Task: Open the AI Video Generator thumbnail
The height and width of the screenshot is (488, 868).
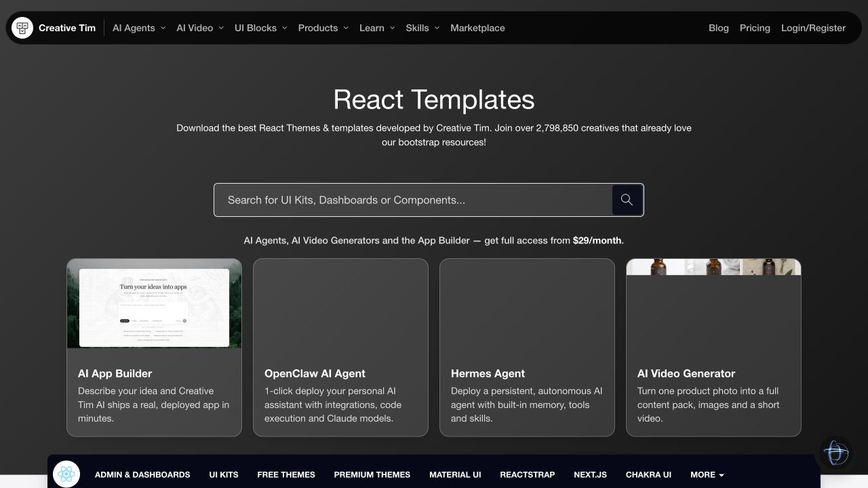Action: click(x=713, y=267)
